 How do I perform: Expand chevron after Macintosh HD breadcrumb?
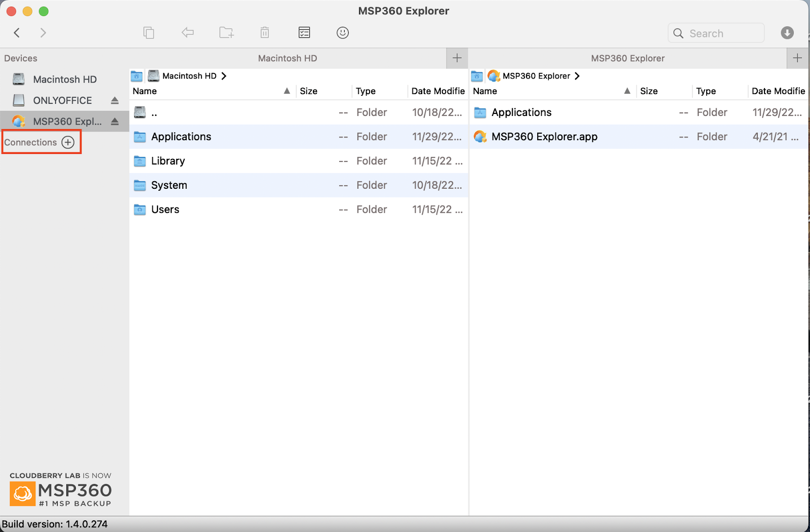(x=224, y=76)
